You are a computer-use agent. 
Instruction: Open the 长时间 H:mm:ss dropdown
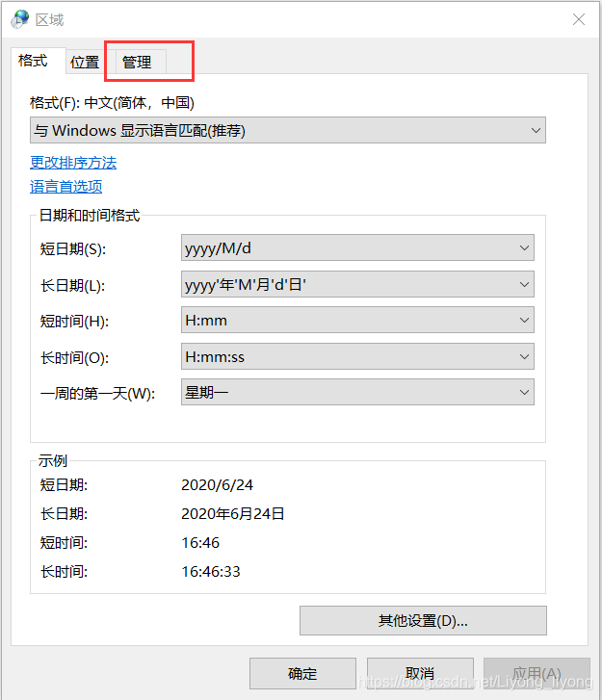[x=357, y=356]
